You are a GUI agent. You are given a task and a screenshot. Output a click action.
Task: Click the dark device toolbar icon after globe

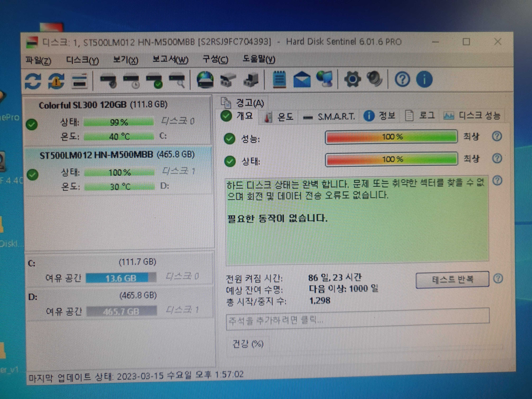251,80
